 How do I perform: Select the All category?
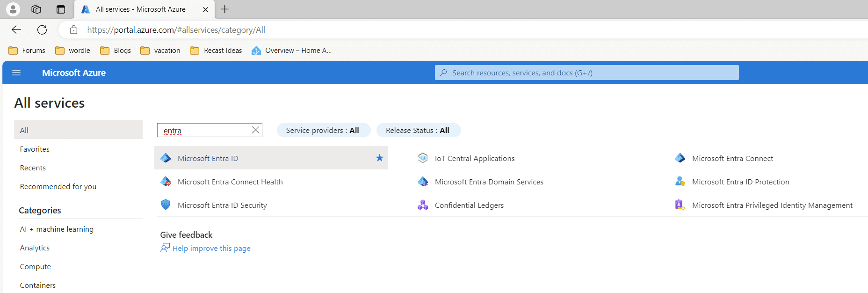point(78,130)
